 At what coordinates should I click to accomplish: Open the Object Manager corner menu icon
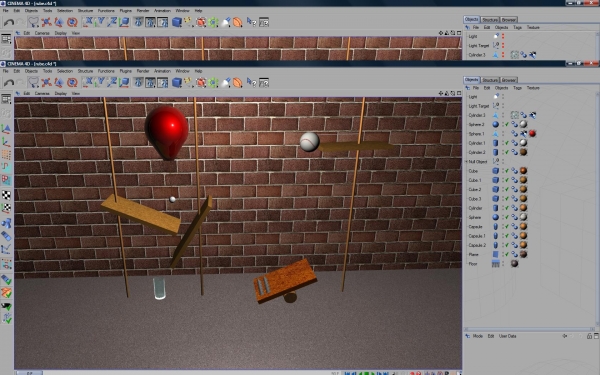pyautogui.click(x=467, y=88)
